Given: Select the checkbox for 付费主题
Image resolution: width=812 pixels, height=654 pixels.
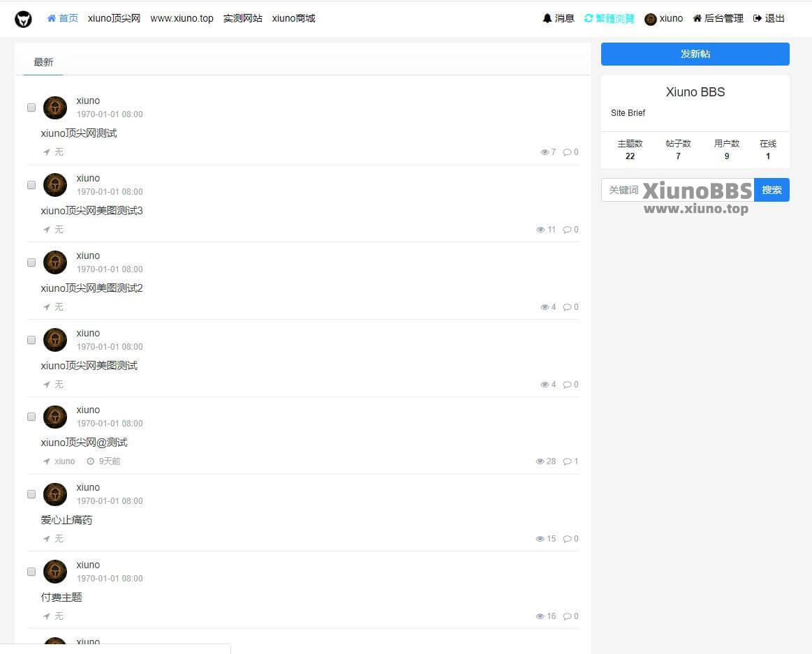Looking at the screenshot, I should point(31,572).
